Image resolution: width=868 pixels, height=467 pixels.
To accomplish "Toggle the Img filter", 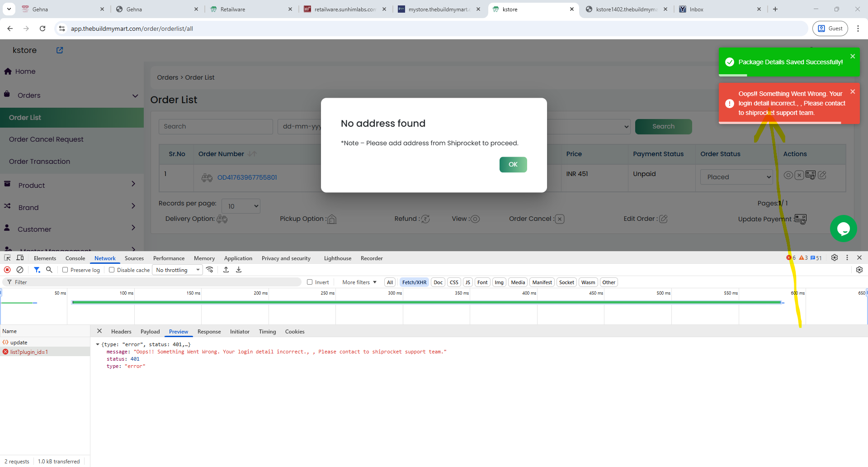I will point(499,282).
